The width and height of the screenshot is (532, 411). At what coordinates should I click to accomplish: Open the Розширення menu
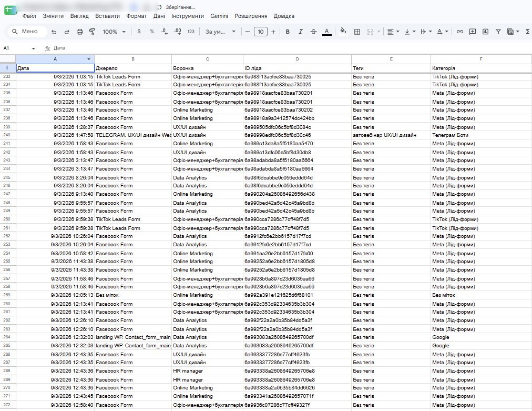click(251, 16)
